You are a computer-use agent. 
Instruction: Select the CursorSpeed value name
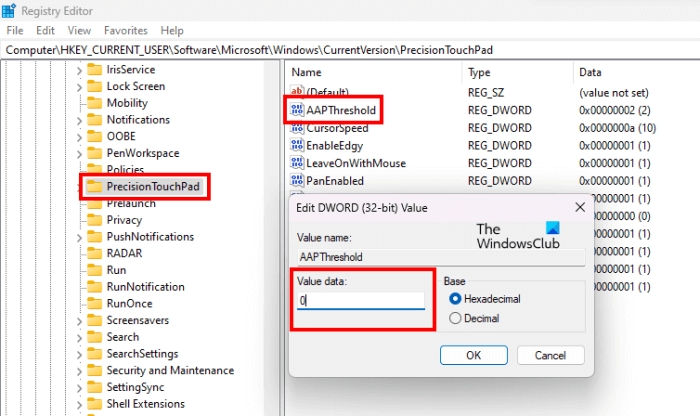tap(337, 128)
